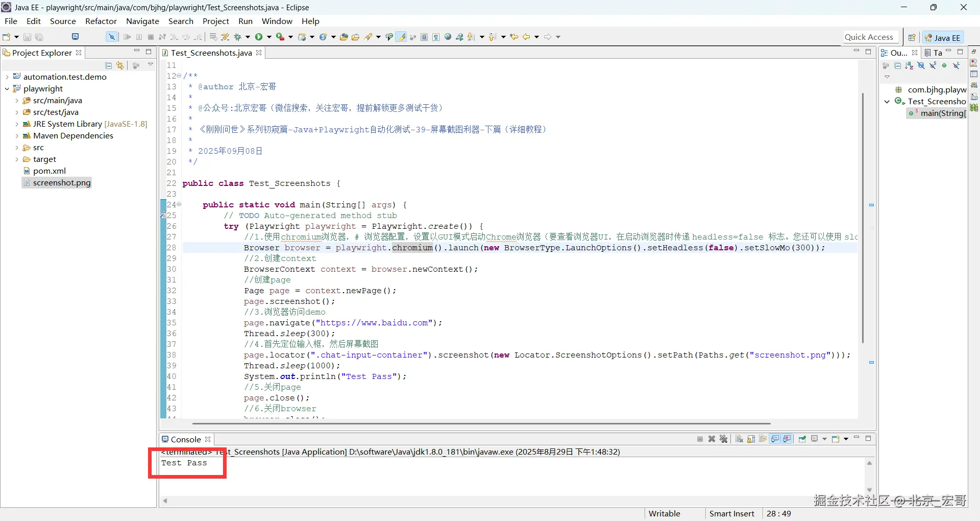Open the Run button dropdown arrow
The height and width of the screenshot is (521, 980).
click(x=269, y=37)
